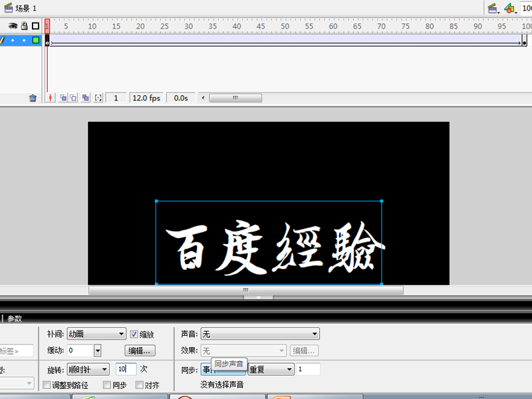Screen dimensions: 532x399
Task: Switch to the 参数 tab
Action: (x=15, y=319)
